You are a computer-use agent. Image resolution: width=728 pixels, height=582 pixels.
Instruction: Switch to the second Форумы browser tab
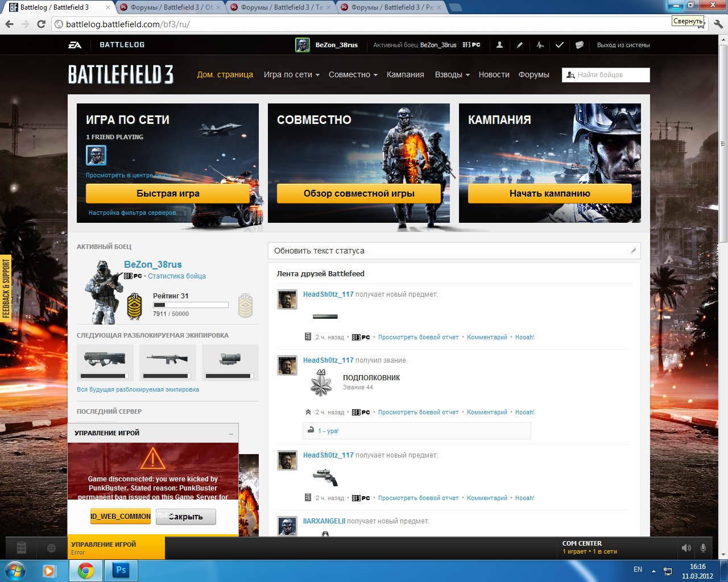[281, 7]
